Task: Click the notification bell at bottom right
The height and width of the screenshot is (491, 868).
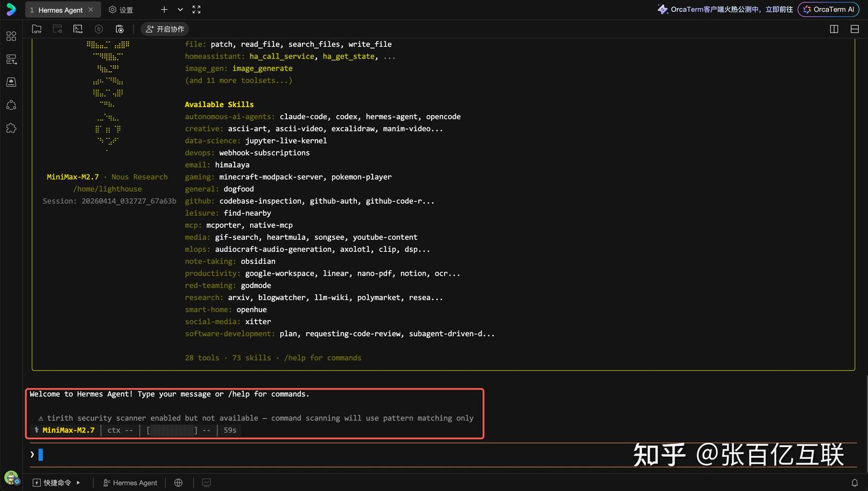Action: 855,482
